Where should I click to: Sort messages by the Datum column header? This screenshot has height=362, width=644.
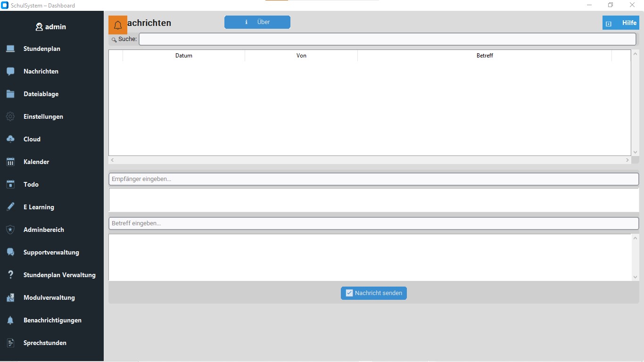point(184,56)
